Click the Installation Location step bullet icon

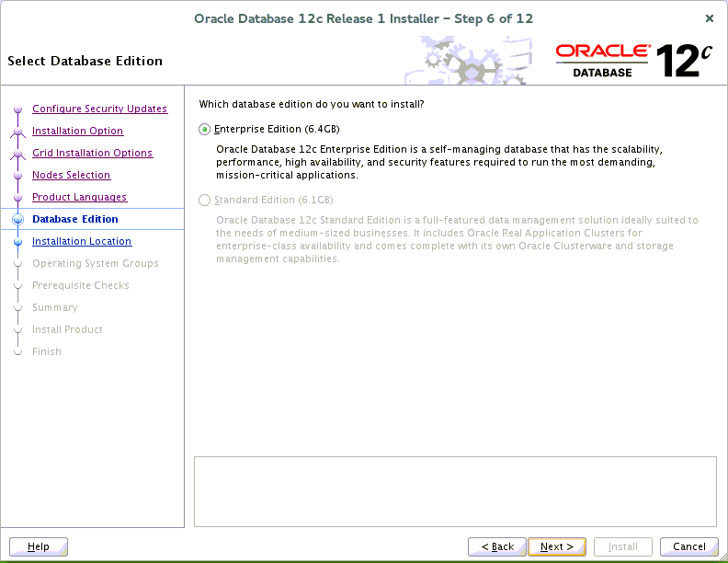pyautogui.click(x=17, y=242)
